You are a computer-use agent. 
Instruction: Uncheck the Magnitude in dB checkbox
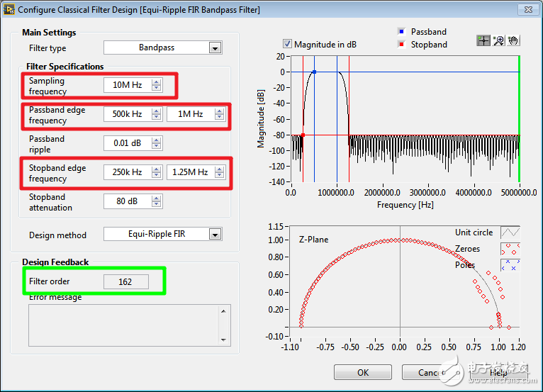click(x=287, y=44)
